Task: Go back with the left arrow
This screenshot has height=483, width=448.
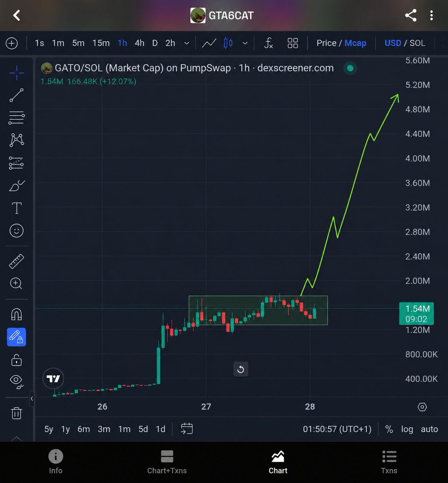Action: [17, 16]
